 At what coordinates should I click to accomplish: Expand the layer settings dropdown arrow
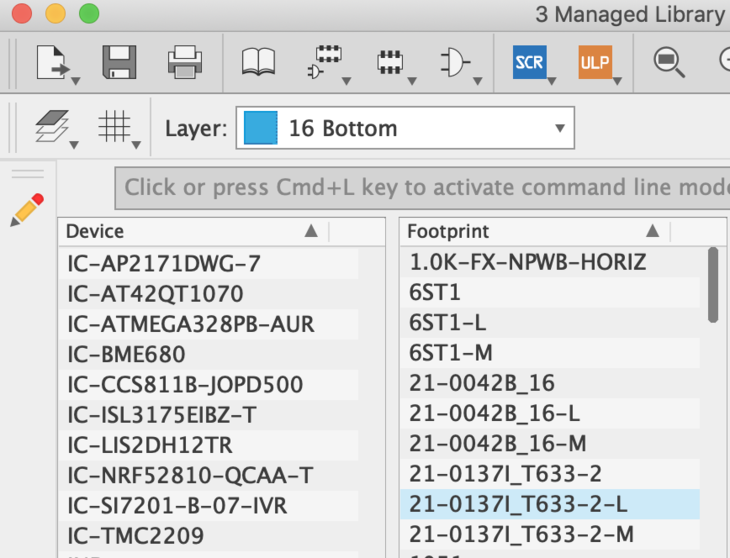coord(74,145)
